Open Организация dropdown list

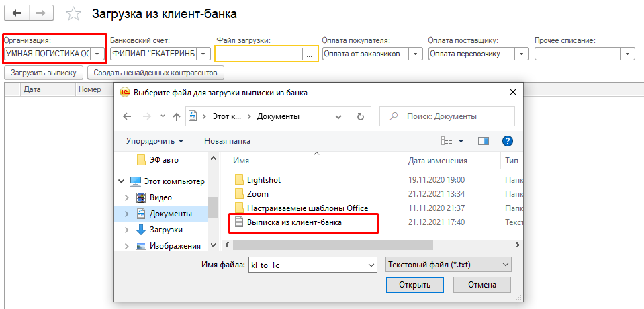pyautogui.click(x=97, y=54)
